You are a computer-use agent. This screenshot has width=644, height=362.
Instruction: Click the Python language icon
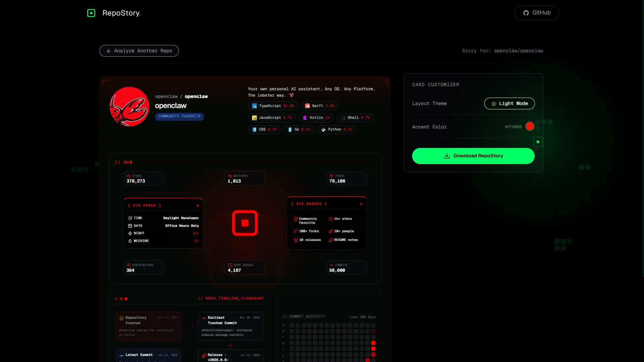coord(323,130)
